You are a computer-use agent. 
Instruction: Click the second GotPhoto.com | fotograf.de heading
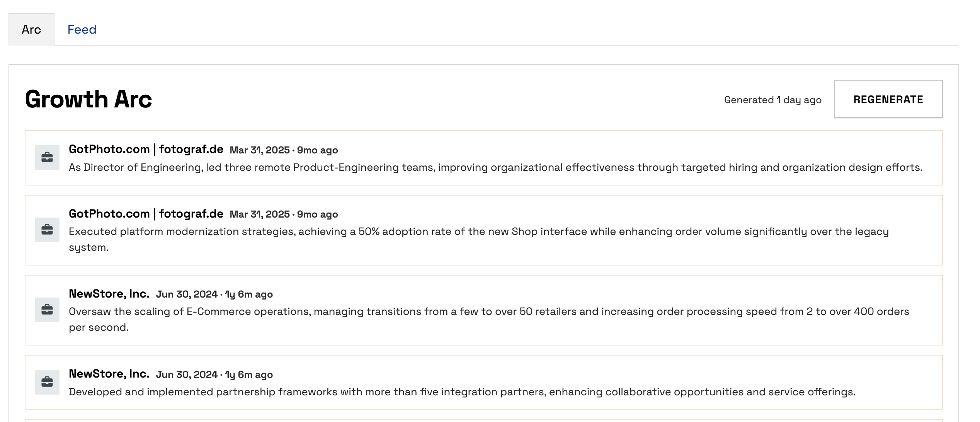[146, 213]
